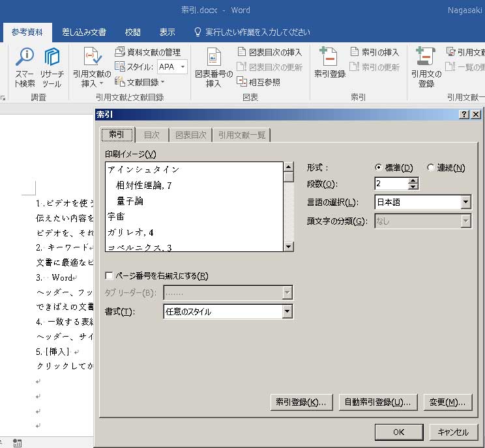Enable ページ番号を右揃えにする checkbox
Screen dimensions: 485x448
109,276
